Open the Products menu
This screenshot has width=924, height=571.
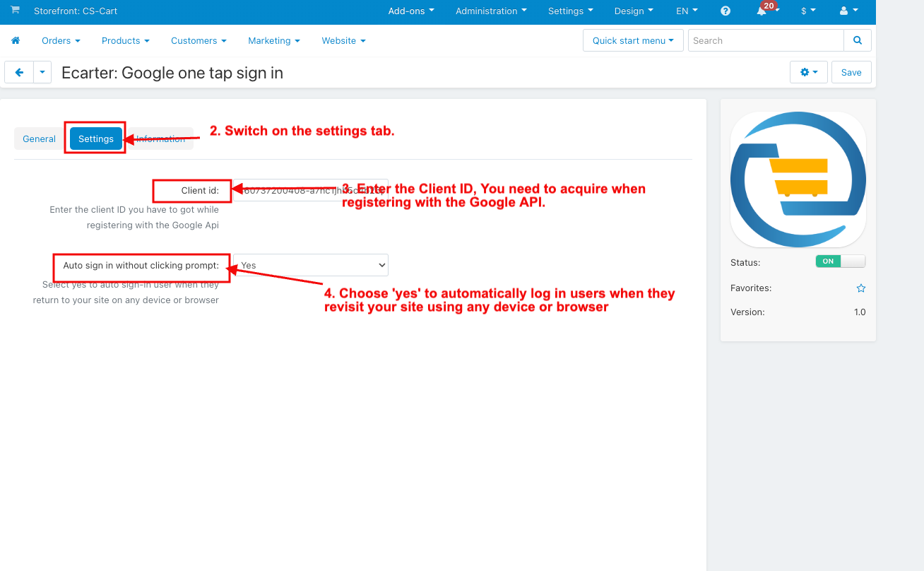(126, 40)
